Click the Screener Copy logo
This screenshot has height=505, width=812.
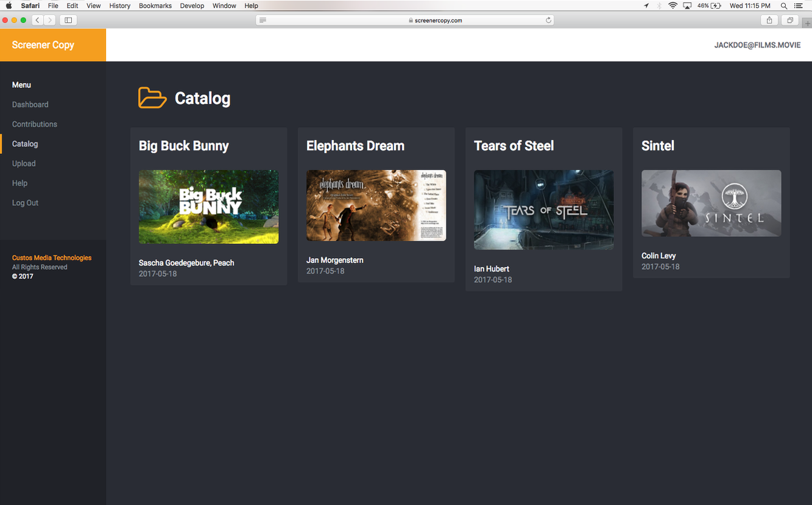tap(43, 45)
